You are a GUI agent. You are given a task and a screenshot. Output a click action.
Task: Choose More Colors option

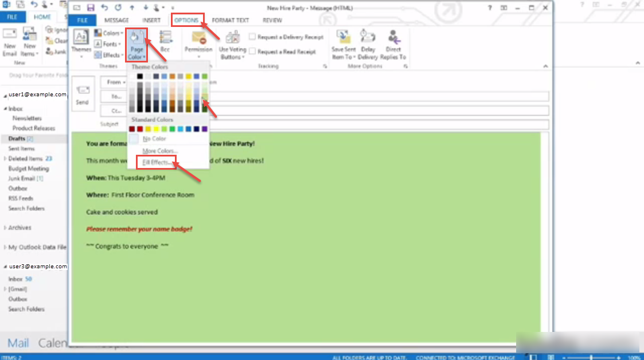pos(160,151)
